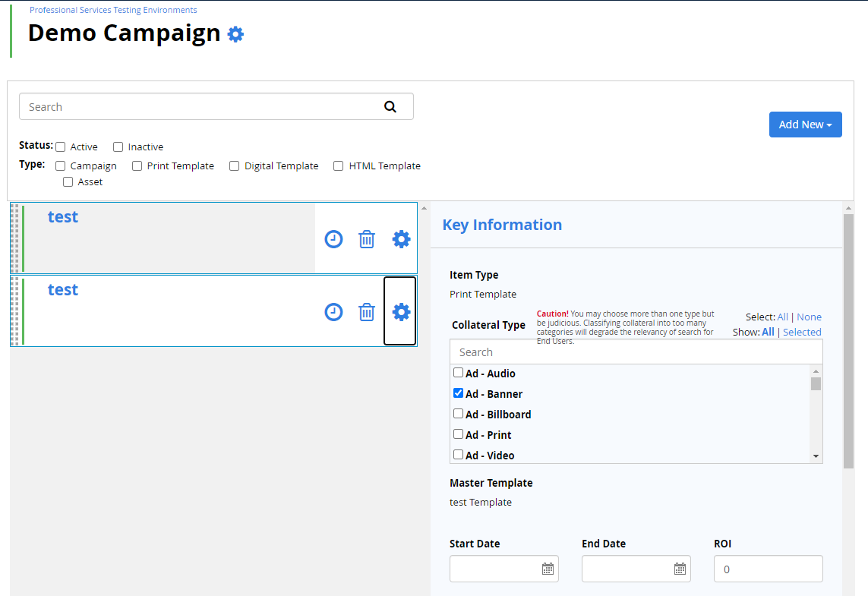Filter by Asset type

pyautogui.click(x=68, y=182)
